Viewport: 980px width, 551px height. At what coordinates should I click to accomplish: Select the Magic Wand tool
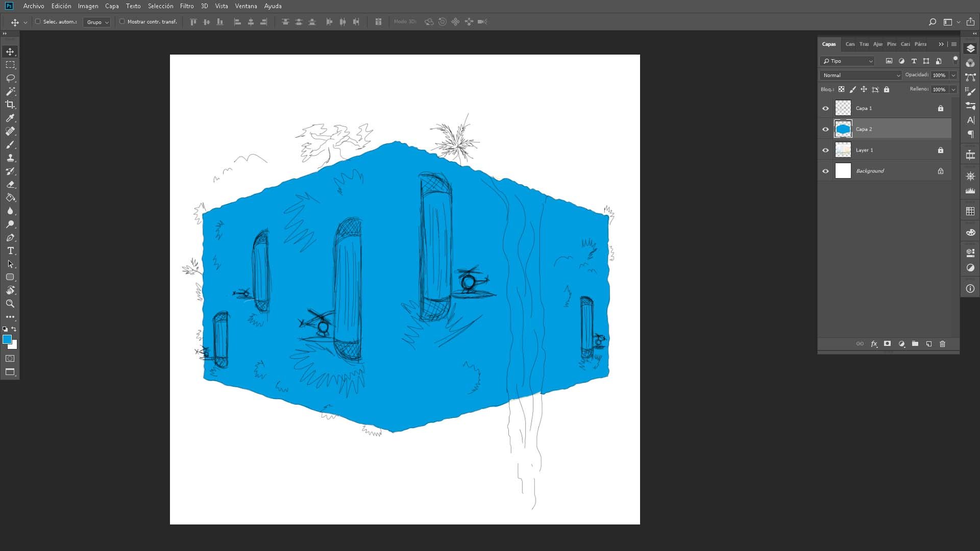(10, 91)
